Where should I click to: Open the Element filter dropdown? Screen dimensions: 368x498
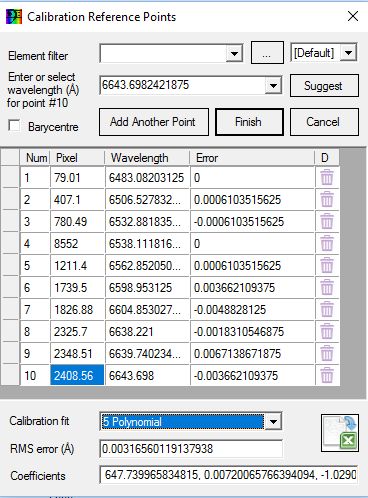pyautogui.click(x=234, y=53)
